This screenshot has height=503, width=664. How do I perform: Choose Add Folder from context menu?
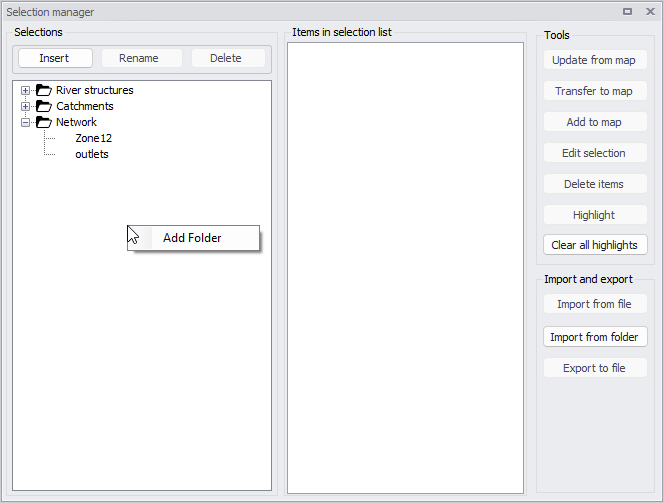click(193, 238)
